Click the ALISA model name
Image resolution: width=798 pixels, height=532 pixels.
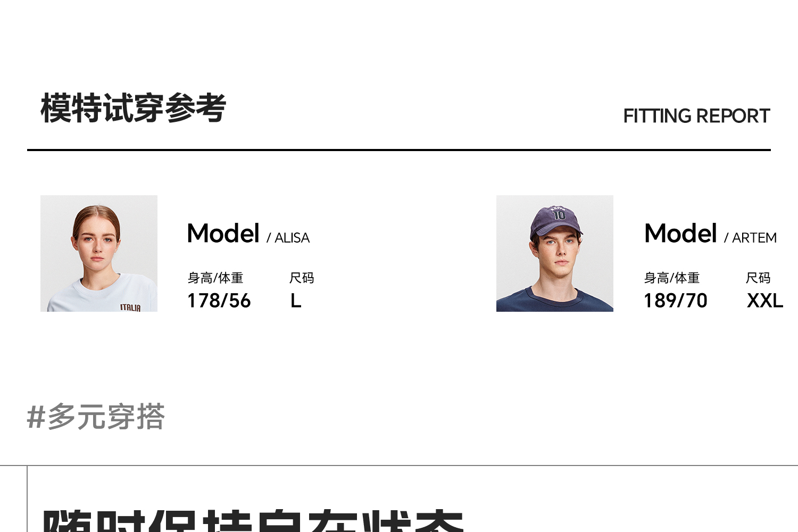tap(292, 238)
